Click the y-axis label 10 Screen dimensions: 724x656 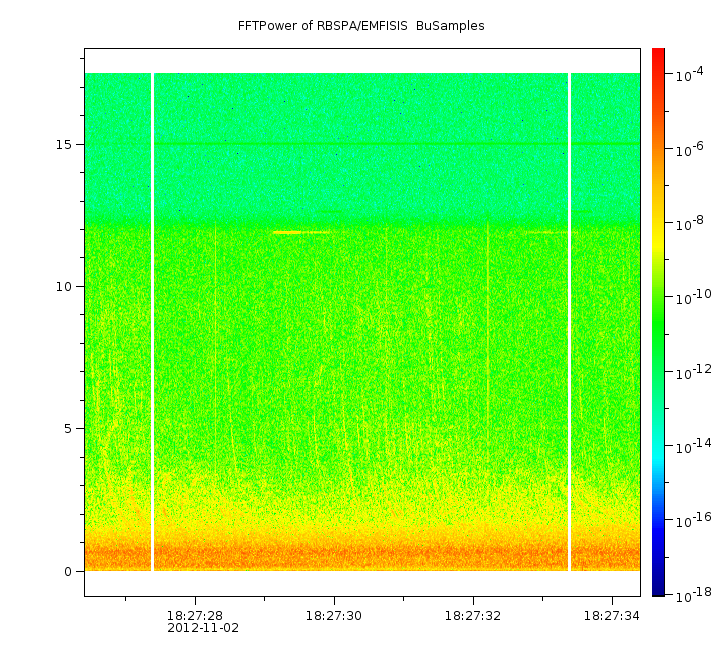click(64, 287)
